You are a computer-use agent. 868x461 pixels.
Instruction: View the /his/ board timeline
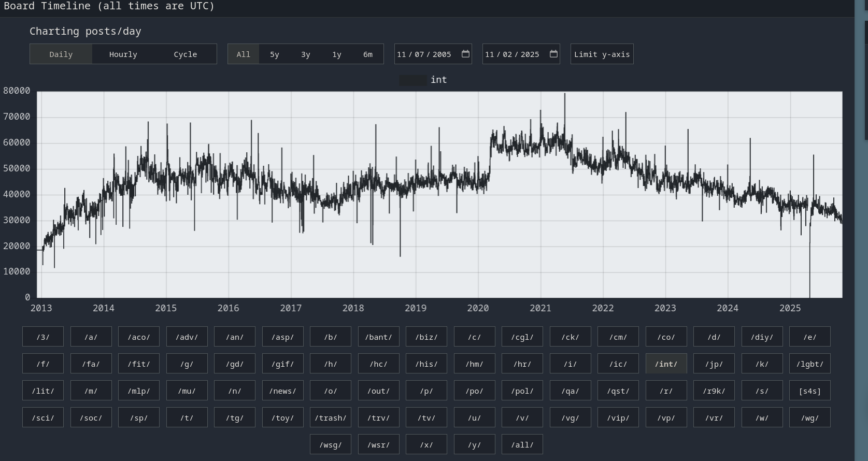[x=426, y=364]
